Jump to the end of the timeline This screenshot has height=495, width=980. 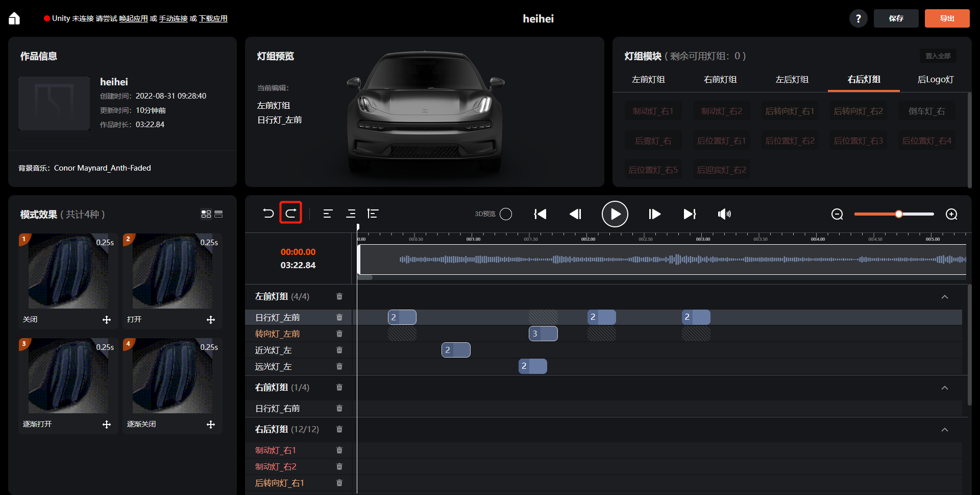click(690, 214)
